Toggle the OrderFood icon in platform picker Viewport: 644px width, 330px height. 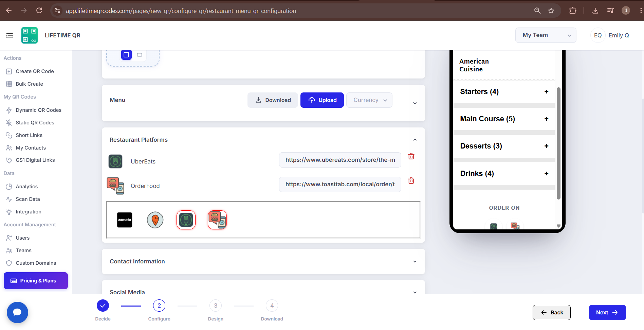[217, 220]
